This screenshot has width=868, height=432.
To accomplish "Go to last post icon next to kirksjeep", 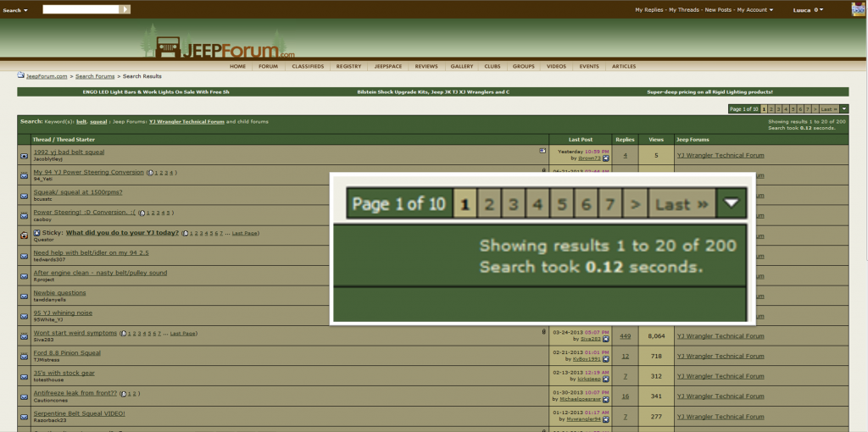I will click(605, 379).
